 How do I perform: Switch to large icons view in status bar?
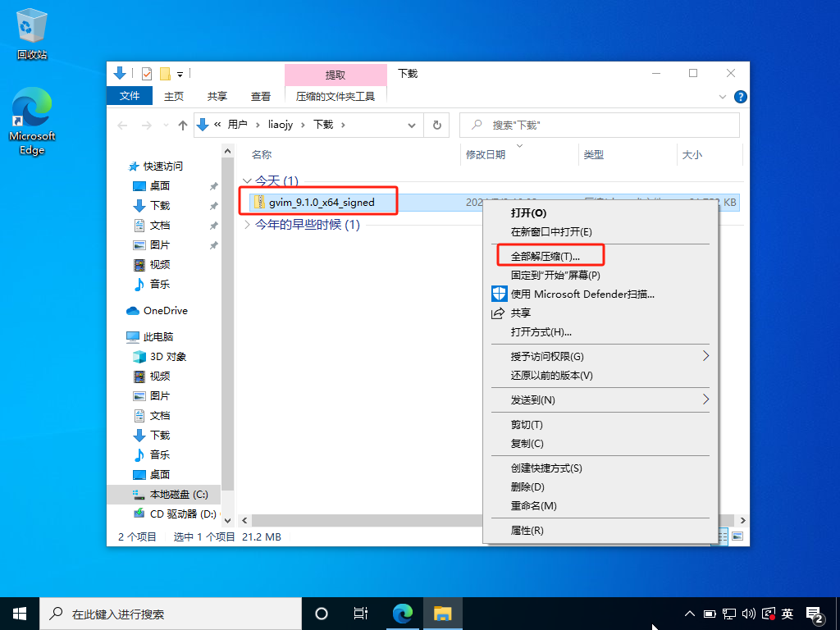point(737,536)
